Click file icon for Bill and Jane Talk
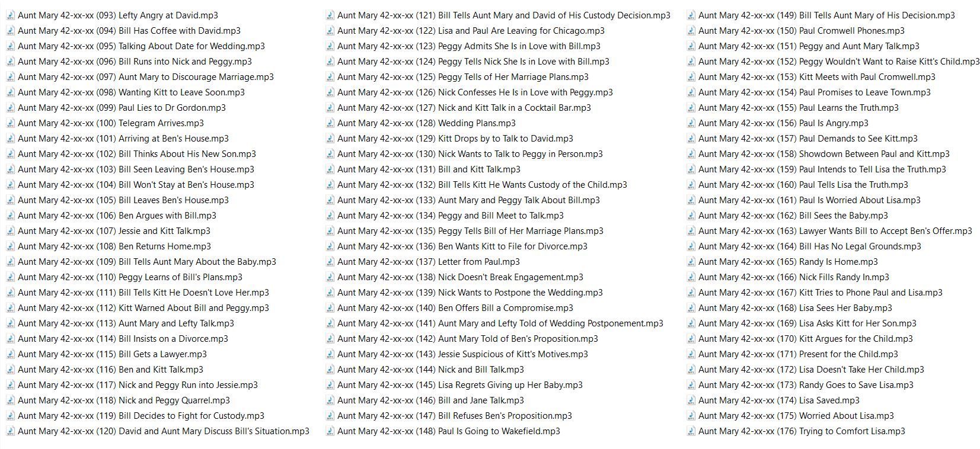The image size is (980, 449). click(x=330, y=400)
